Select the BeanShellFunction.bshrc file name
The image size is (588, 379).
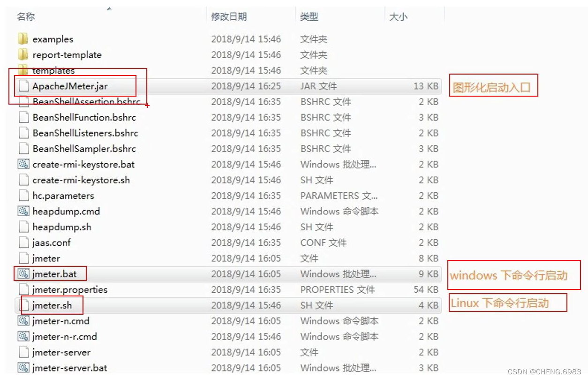pyautogui.click(x=84, y=117)
